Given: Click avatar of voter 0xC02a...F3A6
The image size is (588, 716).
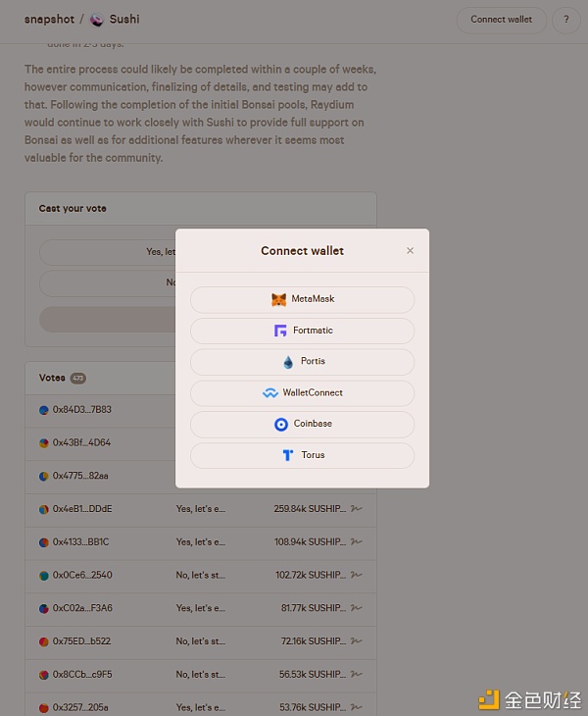Looking at the screenshot, I should tap(44, 609).
